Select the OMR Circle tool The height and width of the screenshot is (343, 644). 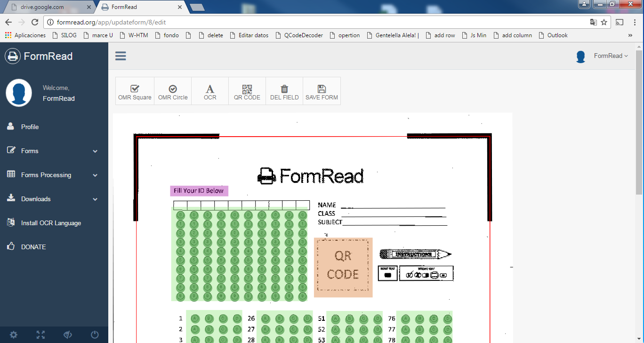click(173, 91)
